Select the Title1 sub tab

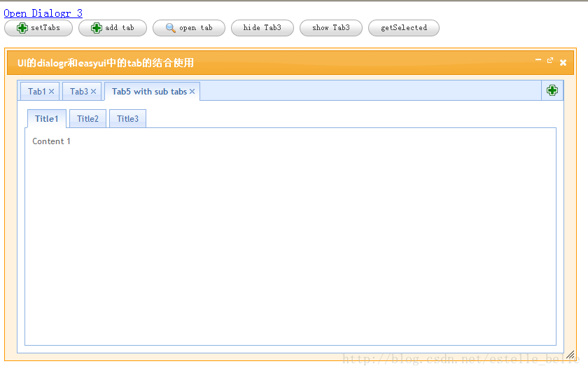coord(47,119)
